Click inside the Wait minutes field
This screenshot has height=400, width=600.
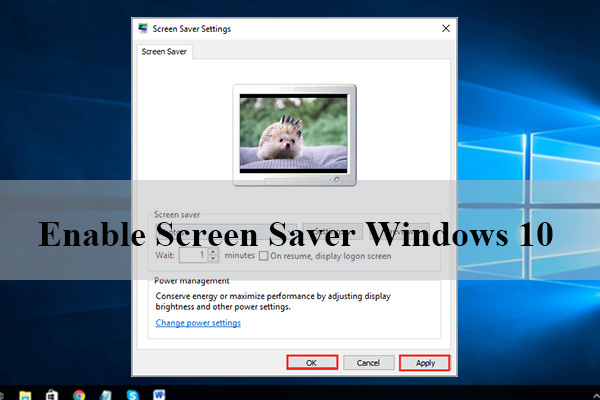[x=192, y=256]
